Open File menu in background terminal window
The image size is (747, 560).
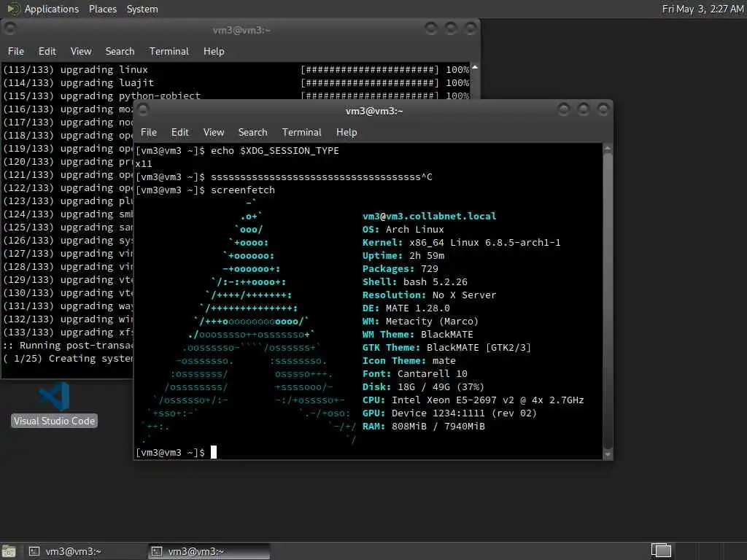point(16,52)
